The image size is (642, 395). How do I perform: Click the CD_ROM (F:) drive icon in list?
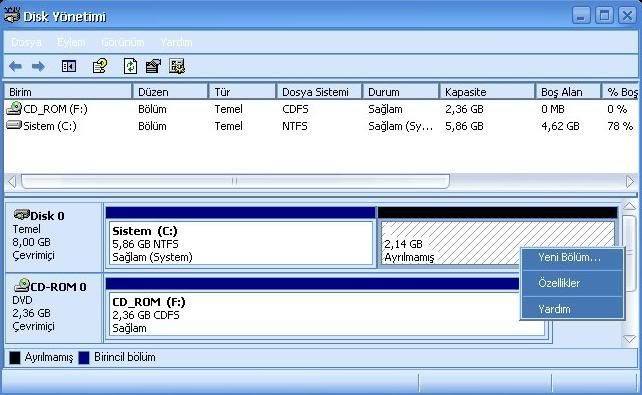14,108
